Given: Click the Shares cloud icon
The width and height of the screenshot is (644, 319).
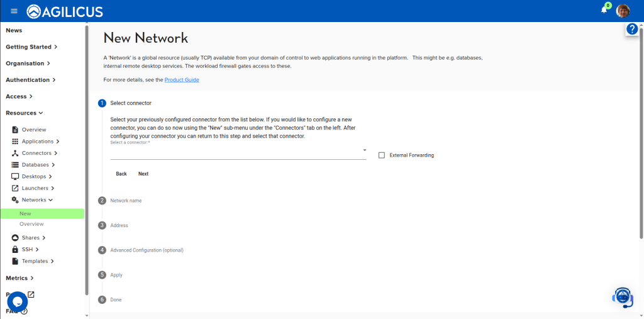Looking at the screenshot, I should tap(15, 238).
